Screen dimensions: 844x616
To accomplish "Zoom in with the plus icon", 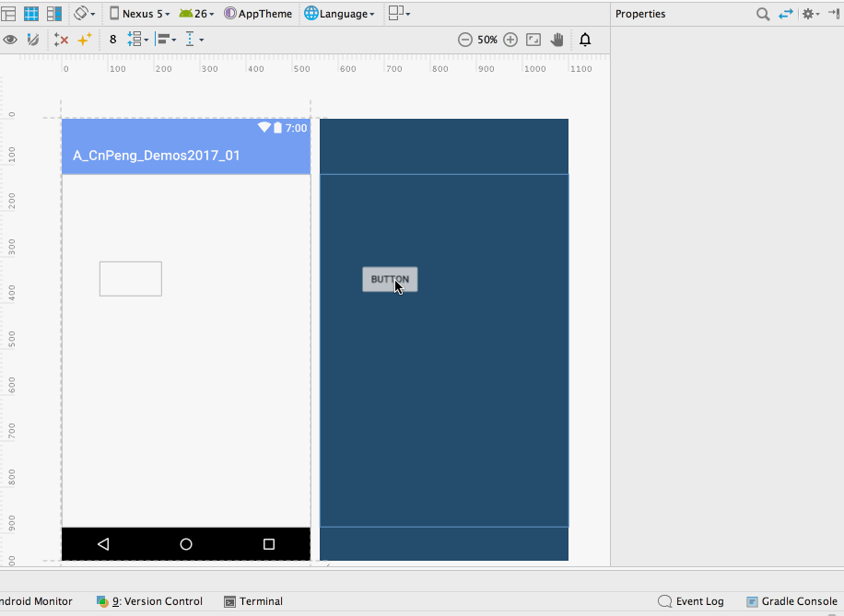I will click(x=510, y=40).
